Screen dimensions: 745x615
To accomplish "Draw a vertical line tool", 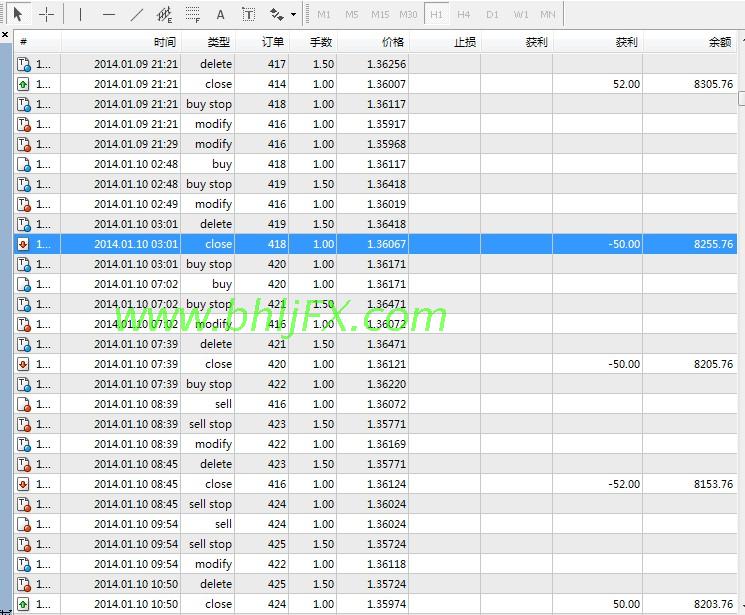I will tap(80, 15).
